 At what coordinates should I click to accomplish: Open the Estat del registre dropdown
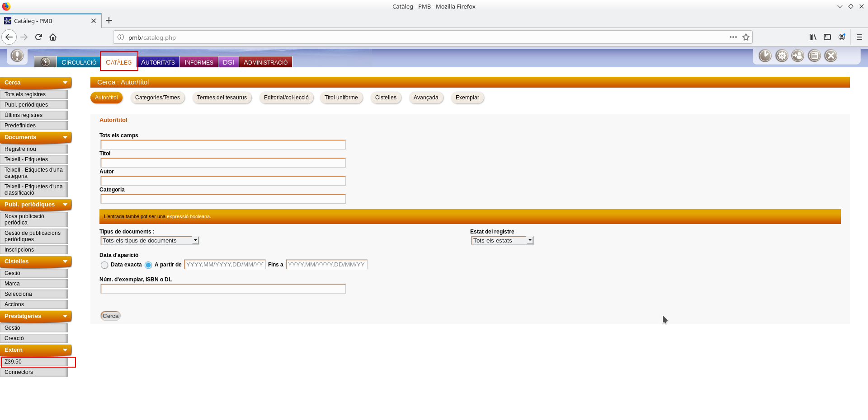click(x=502, y=241)
